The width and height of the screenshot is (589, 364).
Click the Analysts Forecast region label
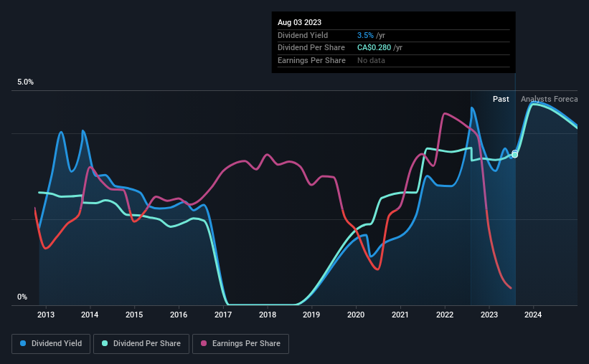pyautogui.click(x=549, y=99)
